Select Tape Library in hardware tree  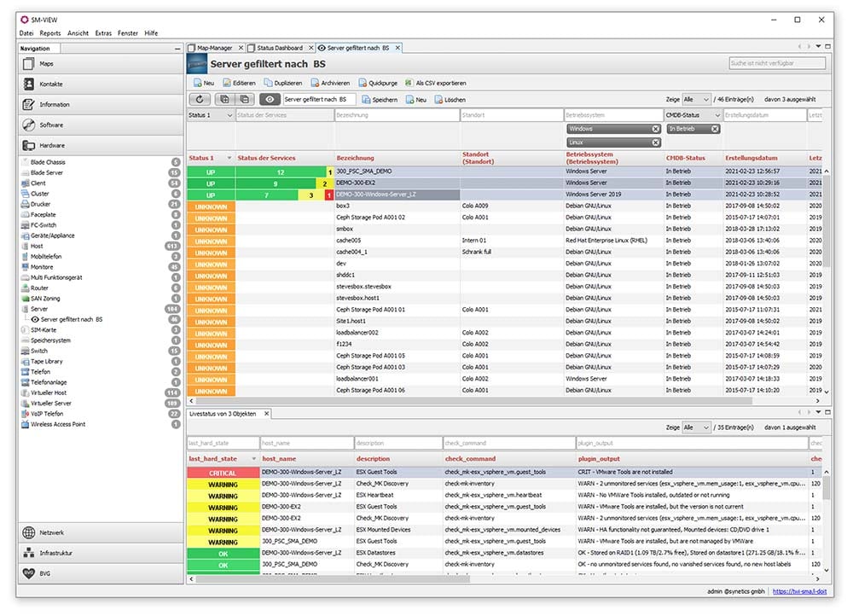[x=46, y=362]
